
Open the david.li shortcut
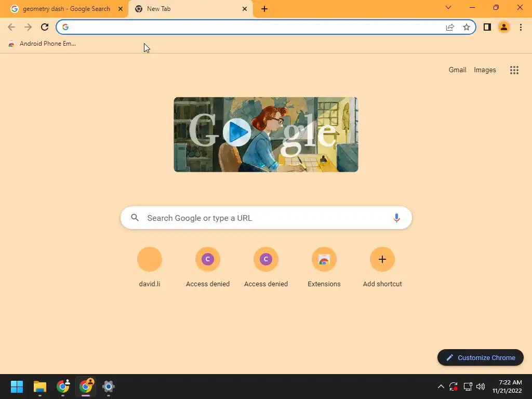click(x=149, y=267)
